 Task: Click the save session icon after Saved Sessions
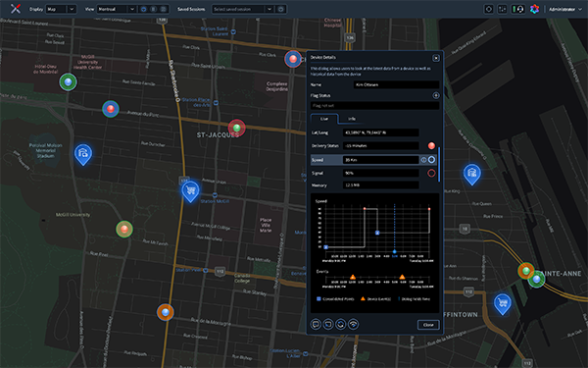(281, 9)
